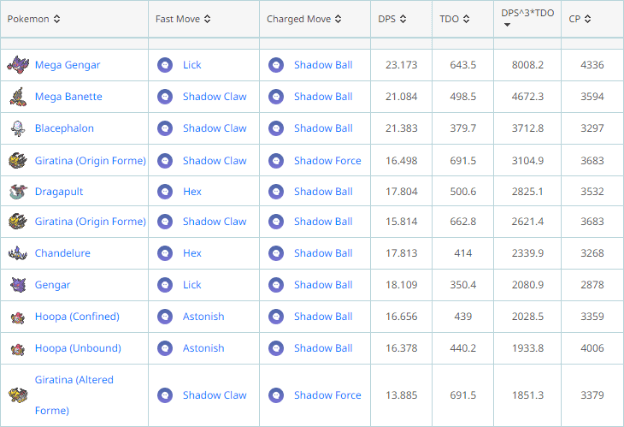The height and width of the screenshot is (427, 624).
Task: Open the Hoopa (Confined) link
Action: pos(77,317)
